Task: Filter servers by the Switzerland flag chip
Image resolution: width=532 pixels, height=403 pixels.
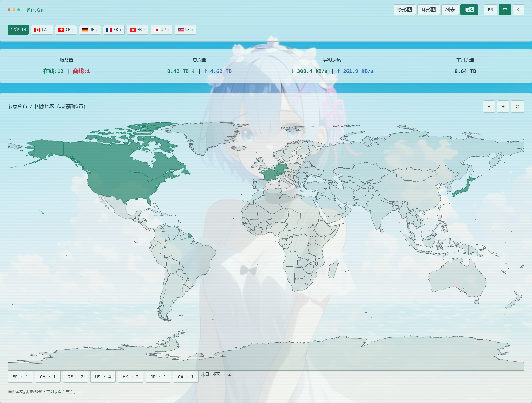Action: pyautogui.click(x=66, y=30)
